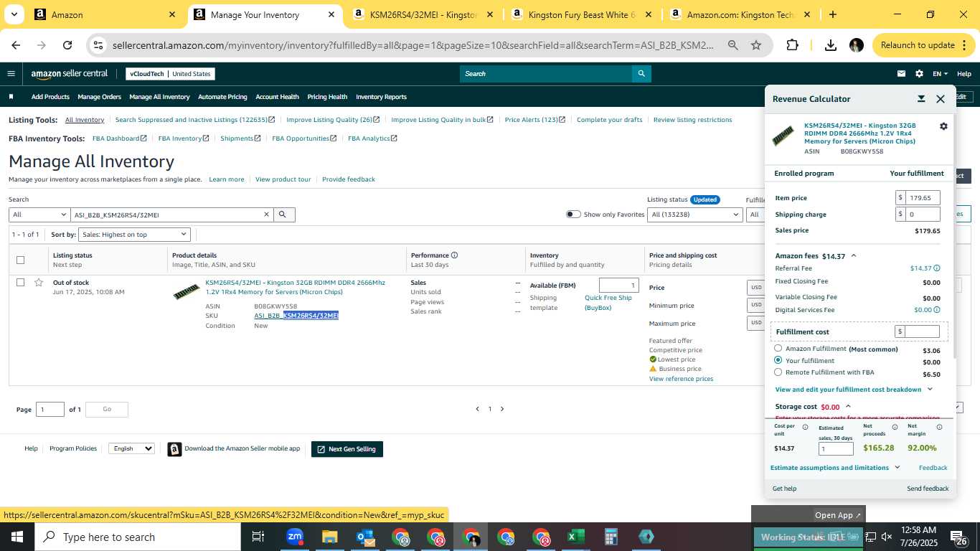This screenshot has width=980, height=551.
Task: Expand fulfillment cost breakdown
Action: [854, 390]
